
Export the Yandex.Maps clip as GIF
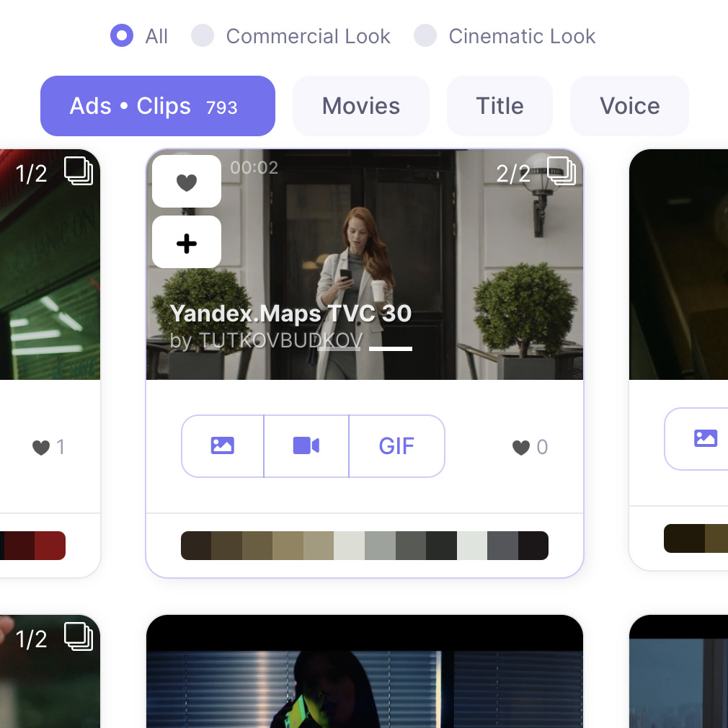[396, 445]
